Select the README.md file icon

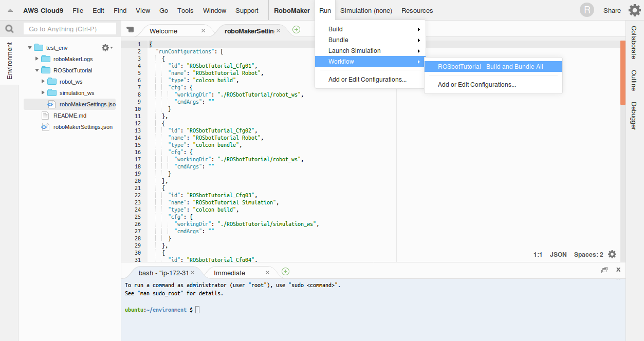[x=45, y=116]
